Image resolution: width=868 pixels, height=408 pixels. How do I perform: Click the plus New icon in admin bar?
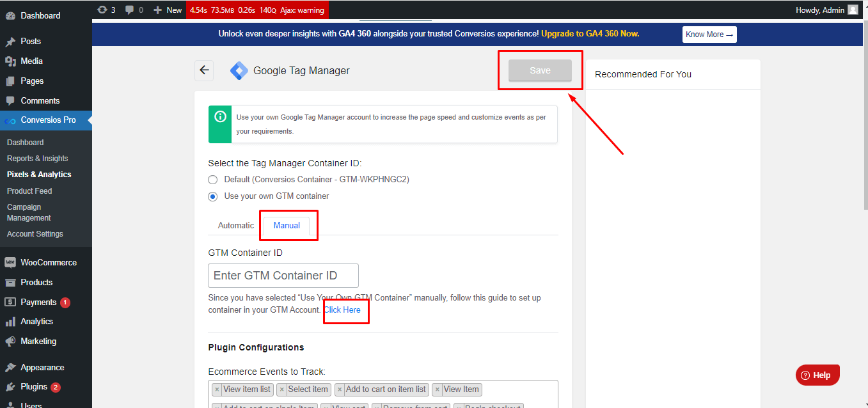tap(158, 10)
